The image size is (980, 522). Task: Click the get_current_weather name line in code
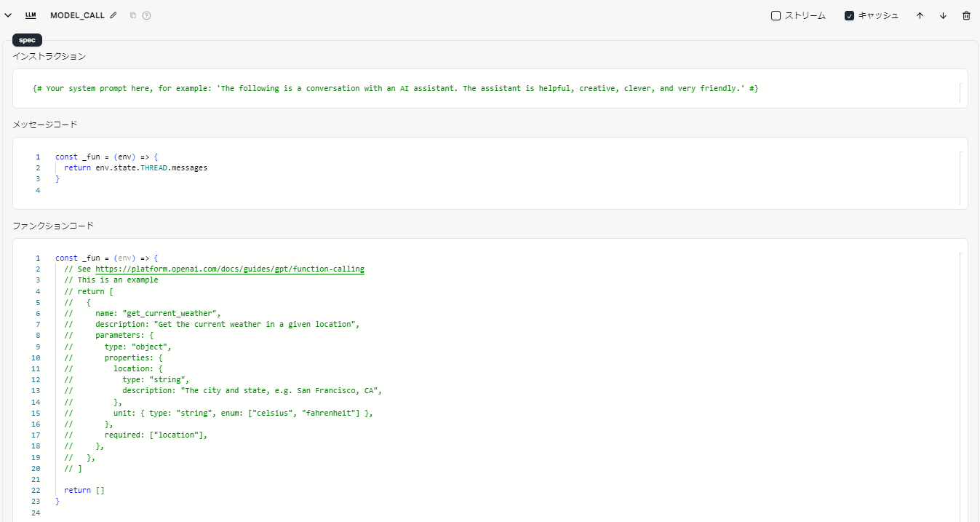click(x=152, y=313)
